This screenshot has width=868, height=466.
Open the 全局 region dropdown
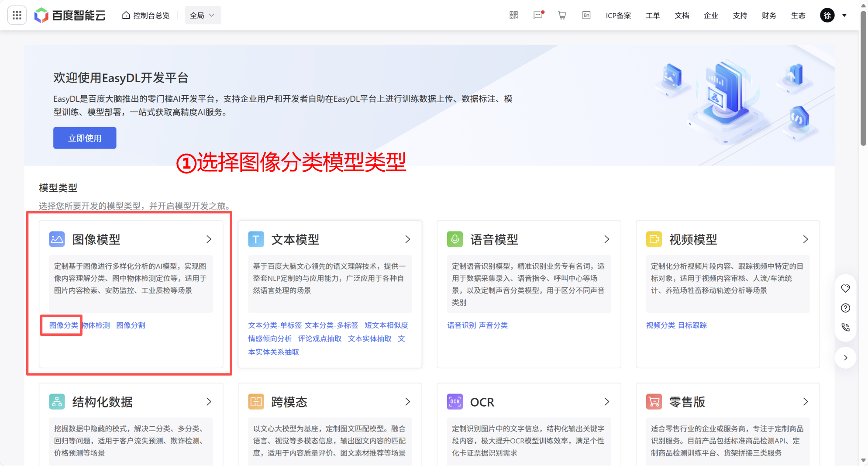coord(203,15)
